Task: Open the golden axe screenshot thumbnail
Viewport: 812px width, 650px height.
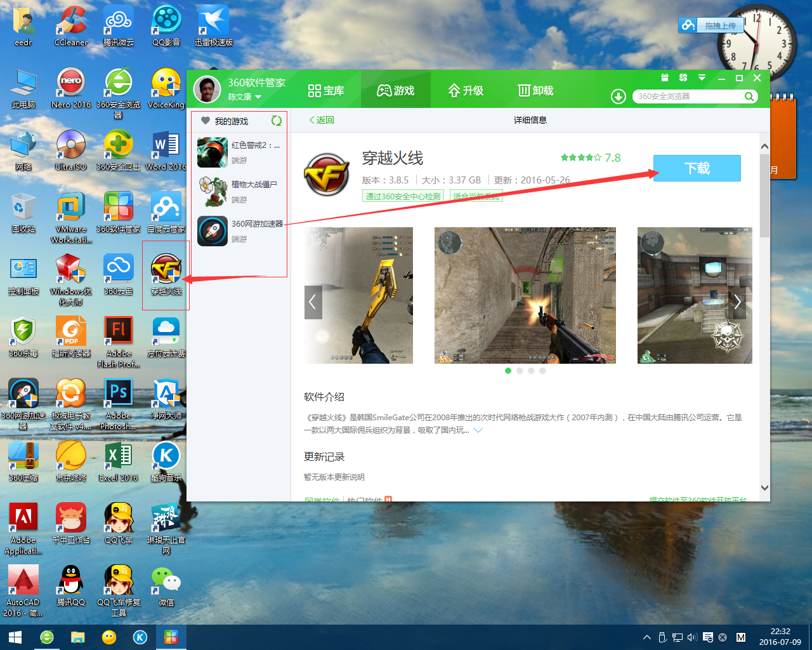Action: click(358, 295)
